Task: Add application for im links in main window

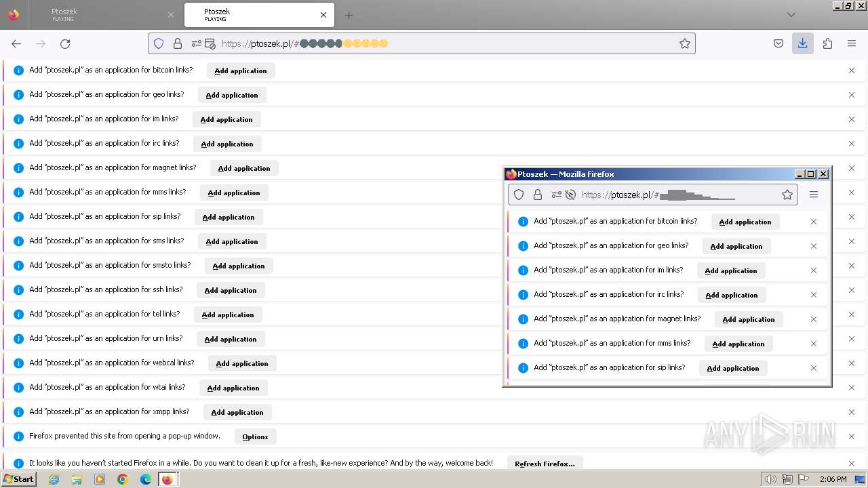Action: [226, 119]
